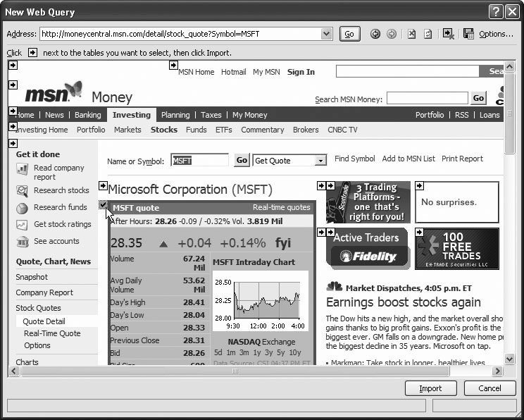This screenshot has height=420, width=524.
Task: Select table arrow on the No surprises ad
Action: pos(419,185)
